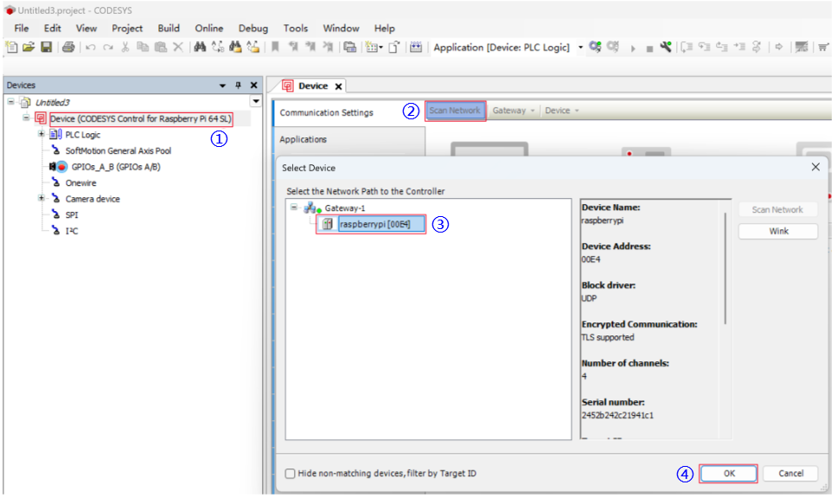Click the Gateway-1 icon in the Select Device tree
This screenshot has width=837, height=504.
(x=310, y=208)
